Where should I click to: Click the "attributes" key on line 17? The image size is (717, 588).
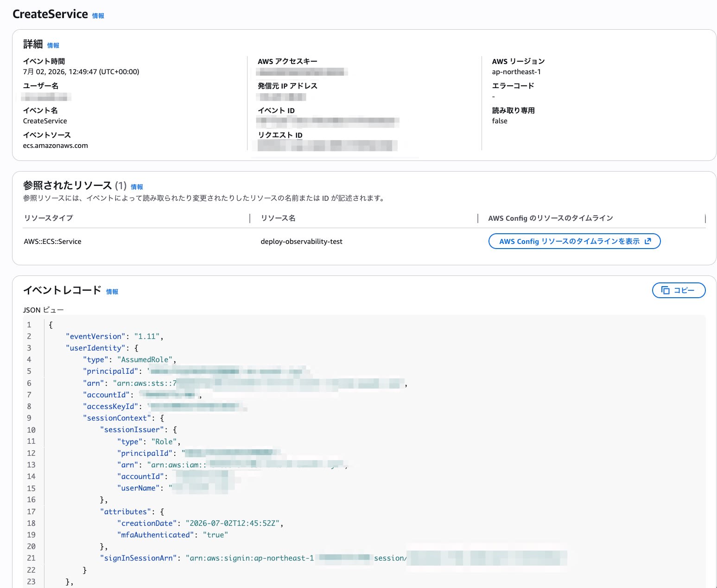[x=126, y=511]
